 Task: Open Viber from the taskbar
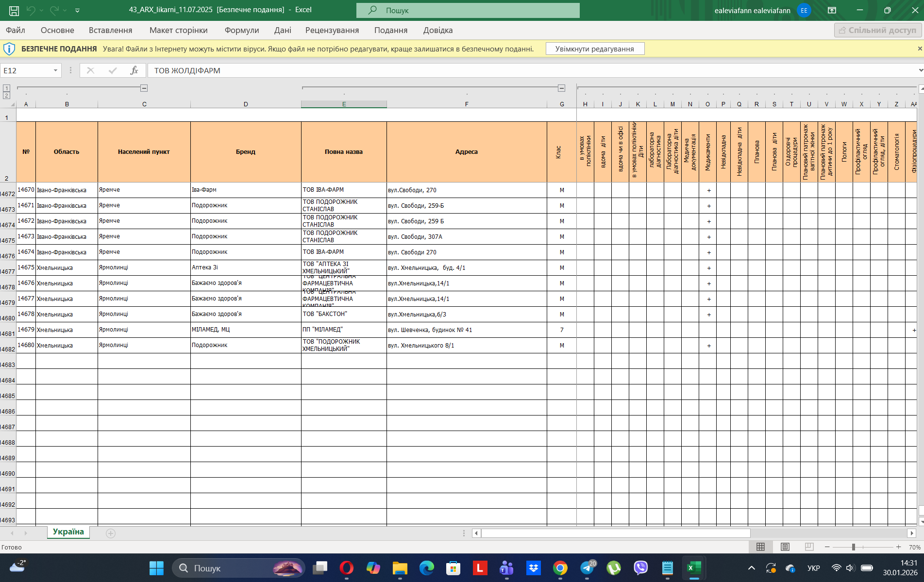[x=640, y=568]
